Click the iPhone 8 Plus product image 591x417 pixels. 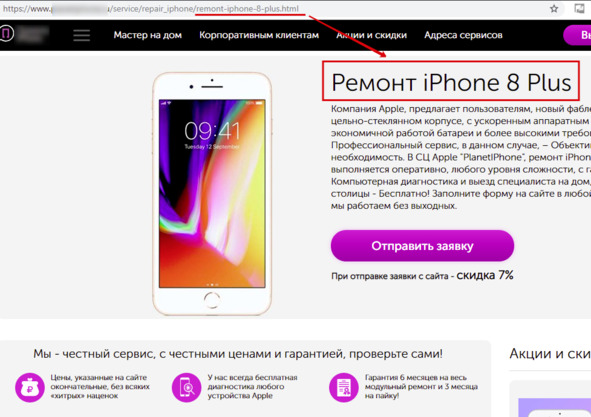coord(212,194)
